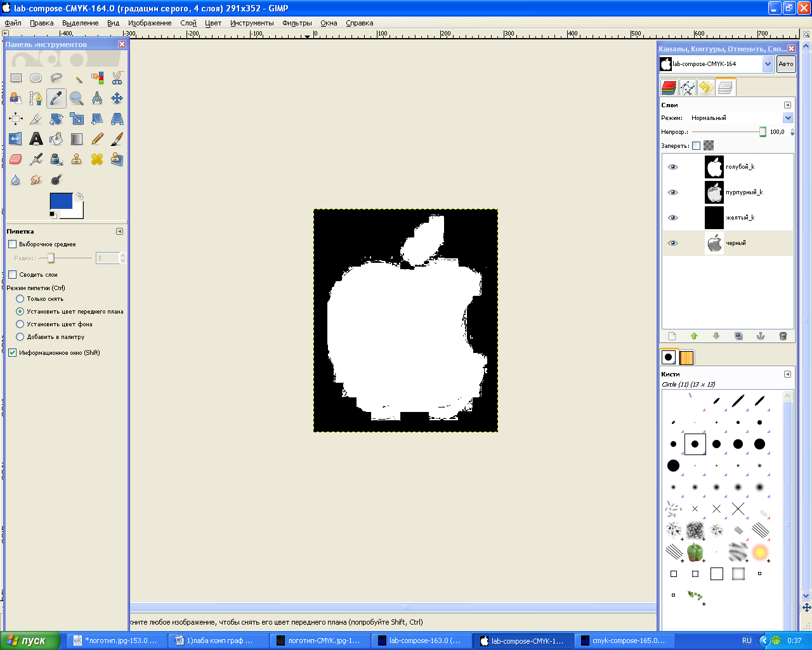Choose the Bucket Fill tool
The image size is (812, 650).
56,139
